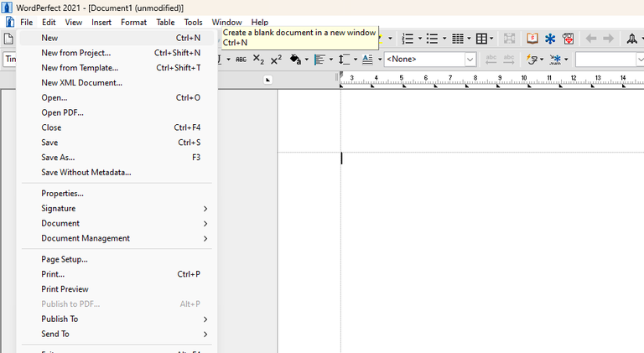Image resolution: width=644 pixels, height=353 pixels.
Task: Expand the Document Management submenu
Action: (x=117, y=238)
